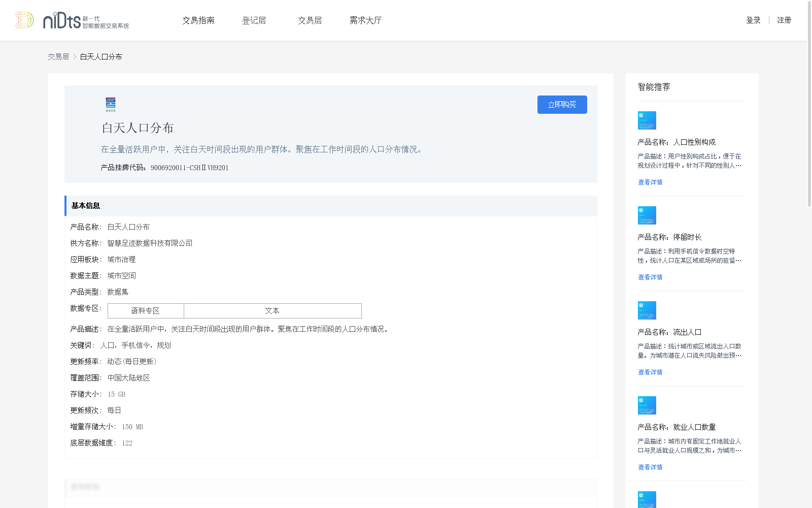812x508 pixels.
Task: View details for 人口性别构成
Action: [650, 182]
